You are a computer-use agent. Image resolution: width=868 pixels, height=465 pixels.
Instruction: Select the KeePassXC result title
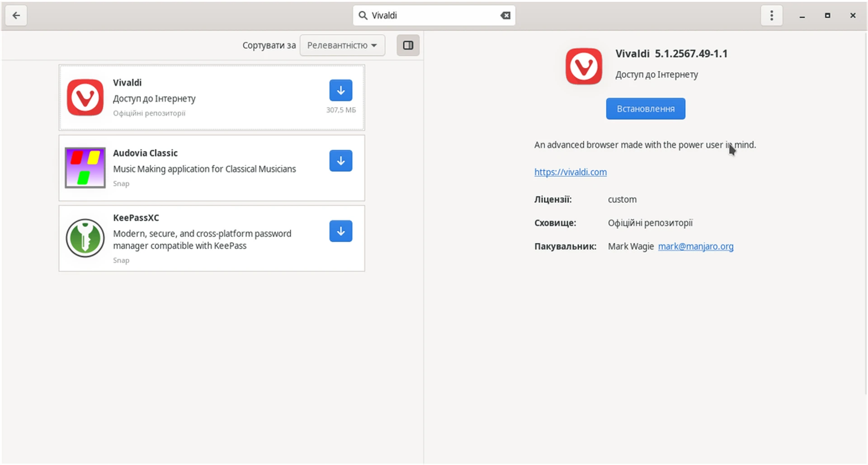[x=136, y=218]
